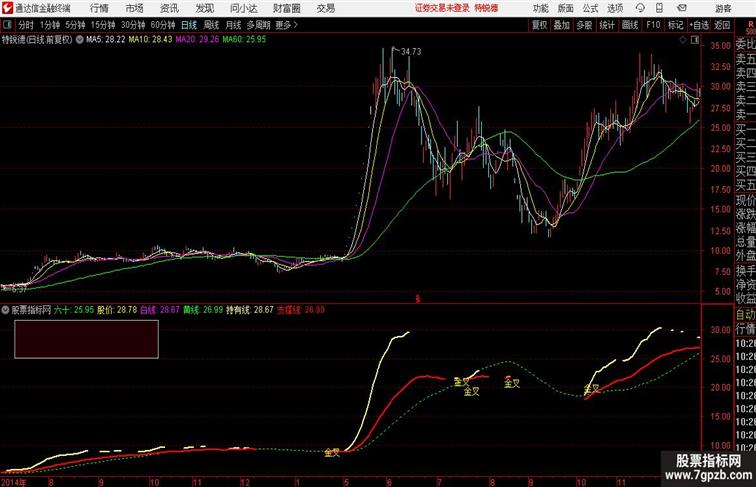Viewport: 756px width, 487px height.
Task: Open the 行情 menu
Action: [x=99, y=8]
